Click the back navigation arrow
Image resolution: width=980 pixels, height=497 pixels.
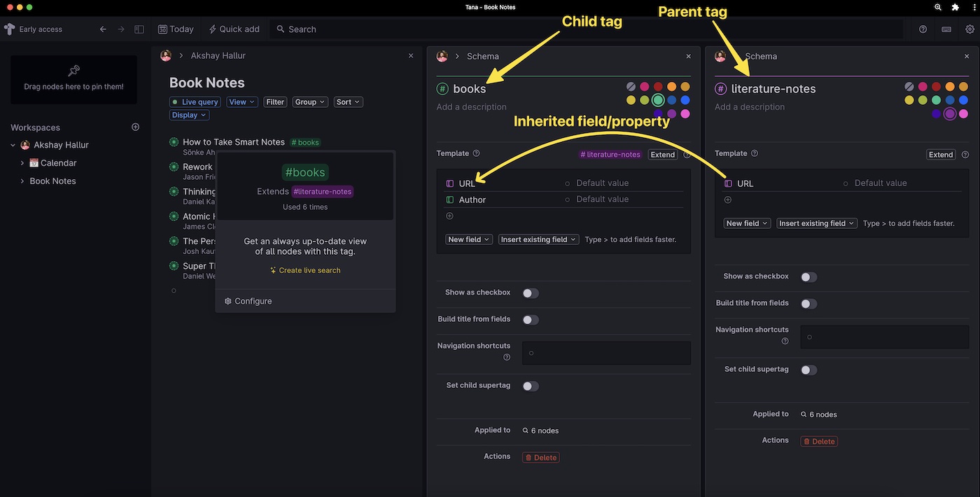click(103, 29)
